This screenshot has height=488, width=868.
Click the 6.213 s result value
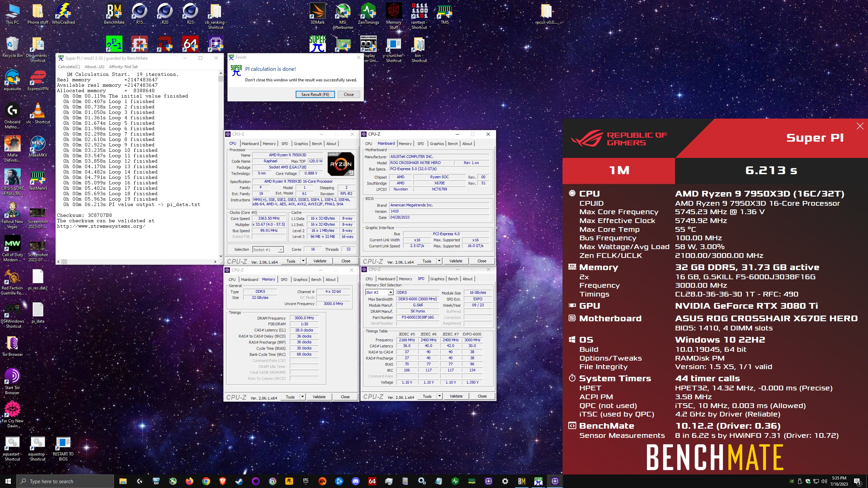pyautogui.click(x=771, y=170)
